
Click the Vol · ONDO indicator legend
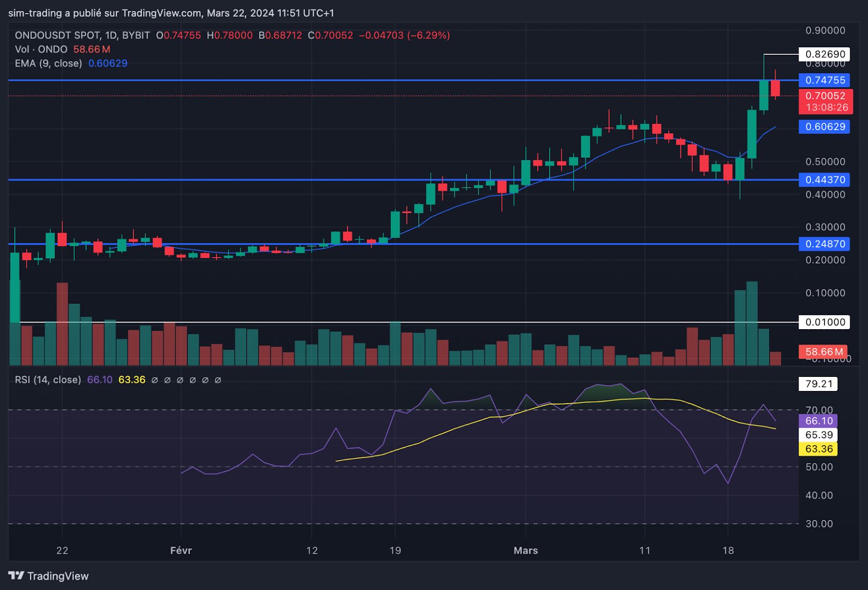(41, 49)
